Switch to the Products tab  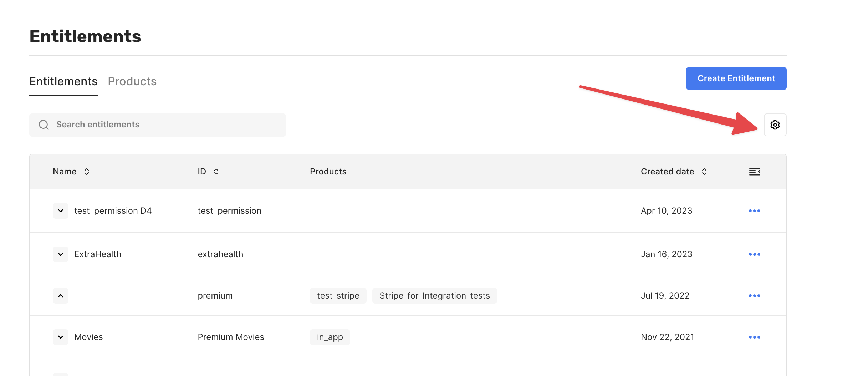coord(132,81)
